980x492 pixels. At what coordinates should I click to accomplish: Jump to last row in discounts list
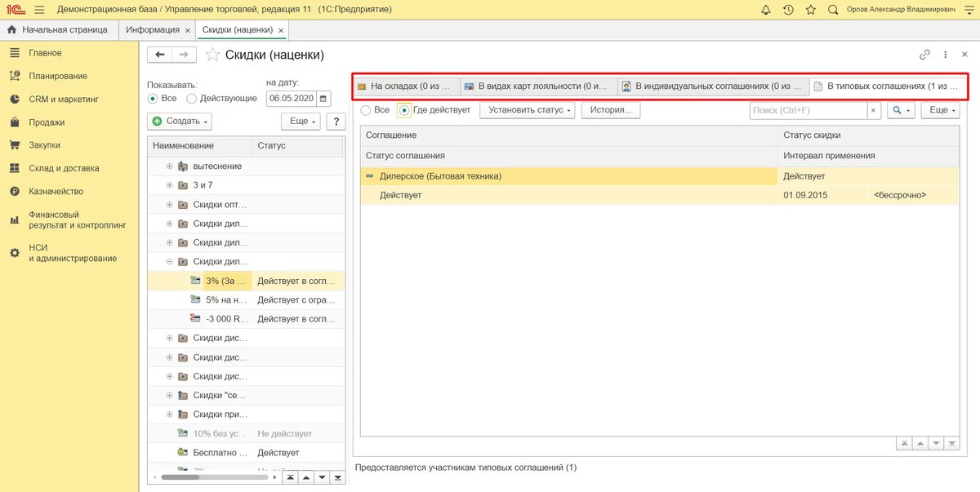(x=337, y=477)
